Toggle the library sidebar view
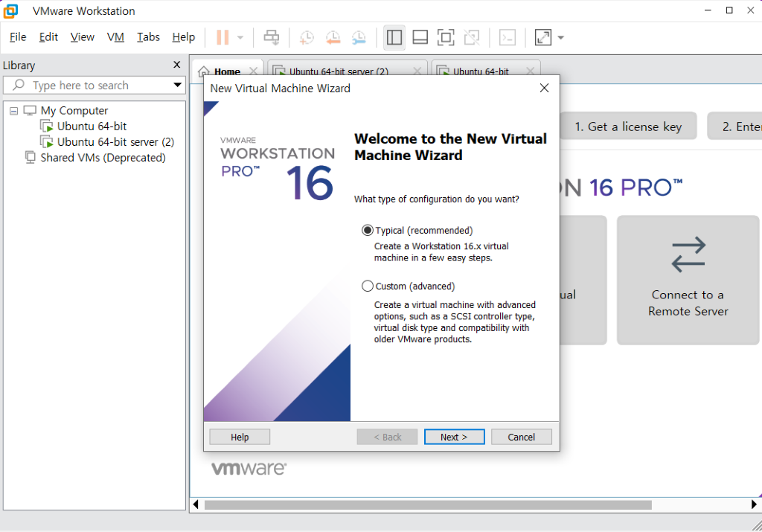Viewport: 762px width, 532px height. point(394,37)
